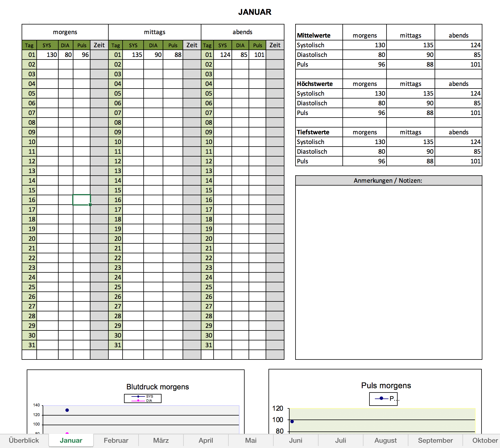Select day 25 in the abends Tag column

pos(208,287)
